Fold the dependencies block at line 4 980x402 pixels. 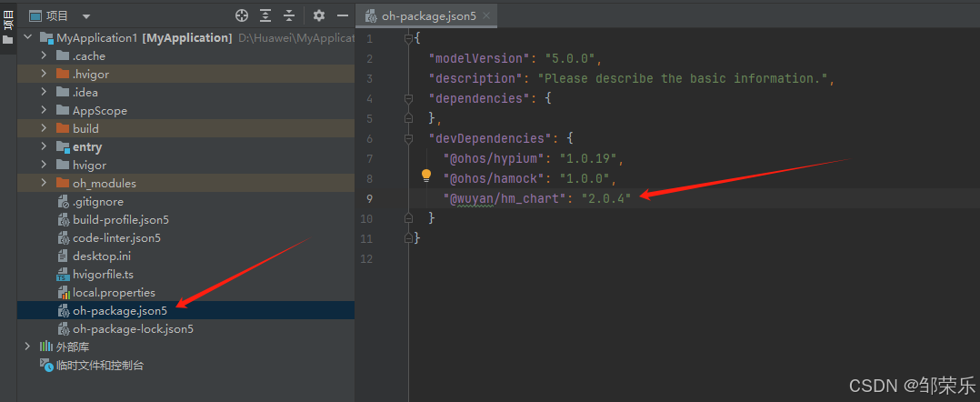pos(408,99)
